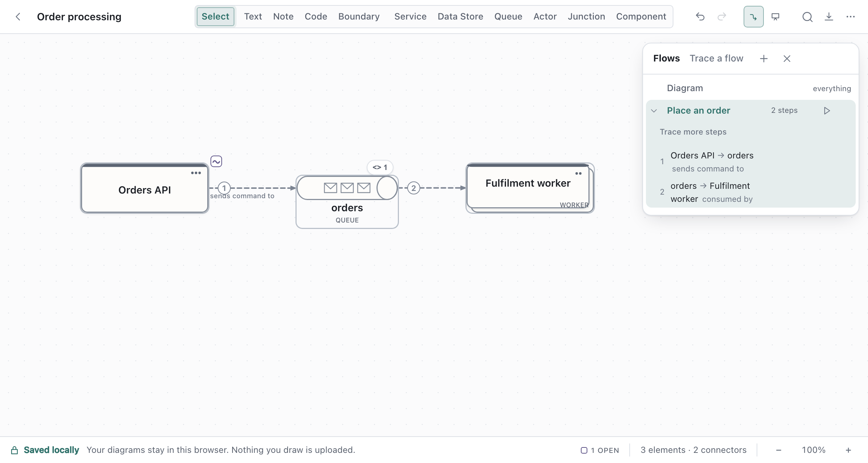Image resolution: width=868 pixels, height=463 pixels.
Task: Close the Flows panel
Action: pyautogui.click(x=787, y=59)
